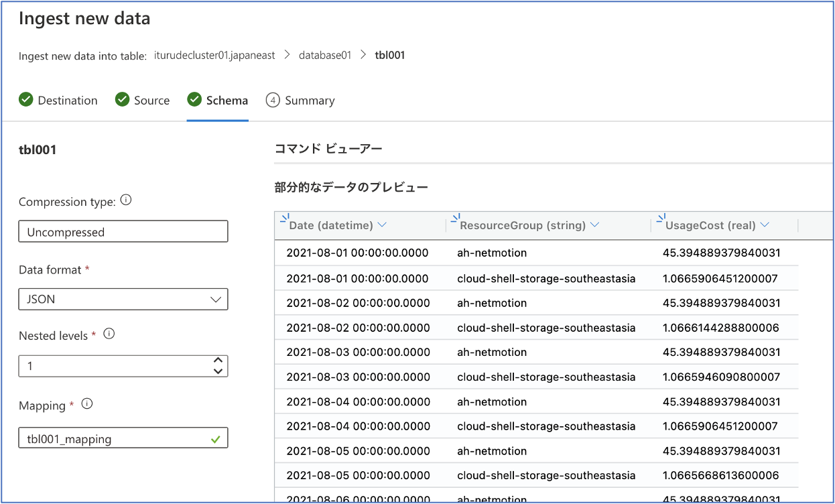Image resolution: width=835 pixels, height=504 pixels.
Task: Click the Compression type Uncompressed field
Action: pyautogui.click(x=123, y=232)
